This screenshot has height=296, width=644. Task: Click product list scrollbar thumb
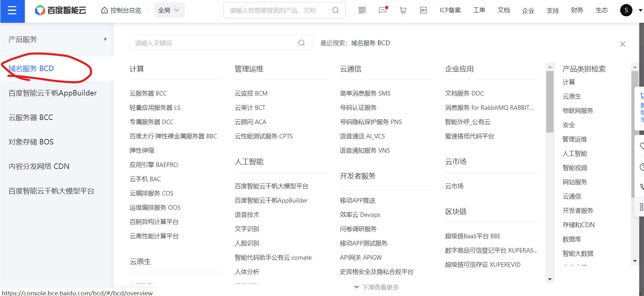[550, 101]
